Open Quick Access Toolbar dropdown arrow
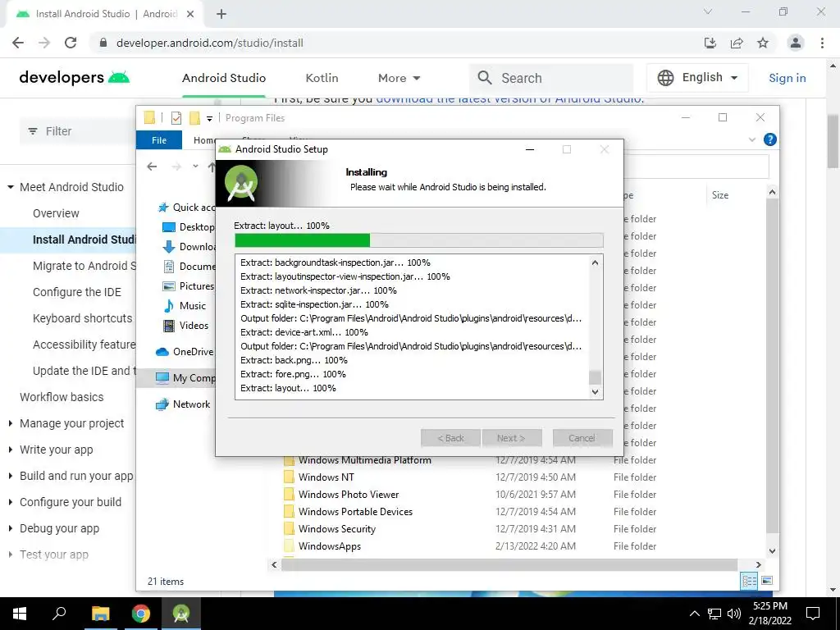This screenshot has height=630, width=840. (x=209, y=118)
